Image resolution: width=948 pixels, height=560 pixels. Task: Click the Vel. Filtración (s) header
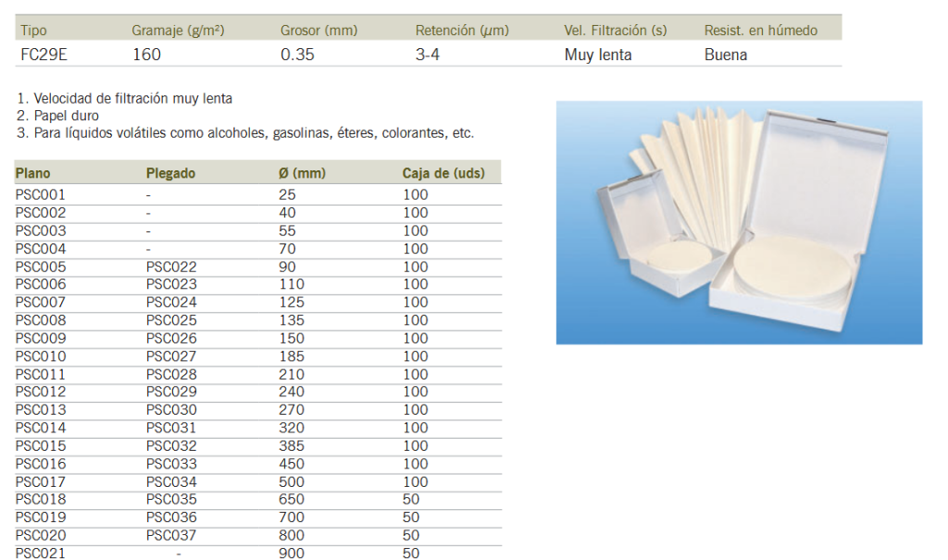click(x=615, y=31)
